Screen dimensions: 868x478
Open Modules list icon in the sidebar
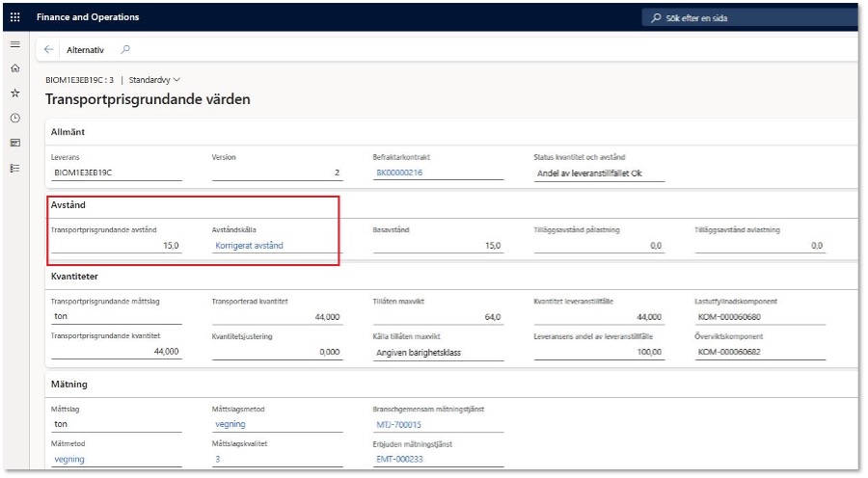tap(14, 168)
